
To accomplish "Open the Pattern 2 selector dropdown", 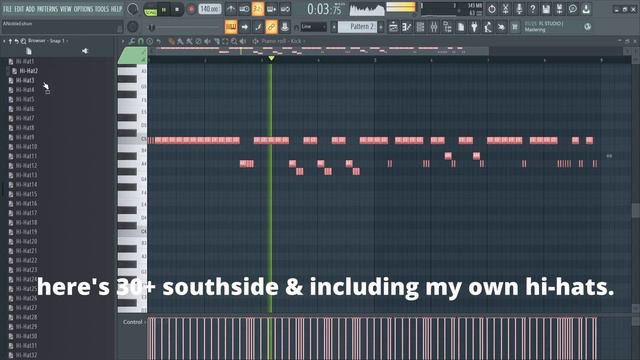I will (x=357, y=27).
